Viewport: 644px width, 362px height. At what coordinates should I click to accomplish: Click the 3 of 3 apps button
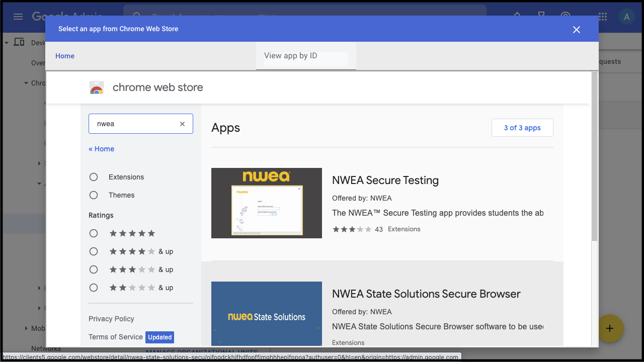522,128
